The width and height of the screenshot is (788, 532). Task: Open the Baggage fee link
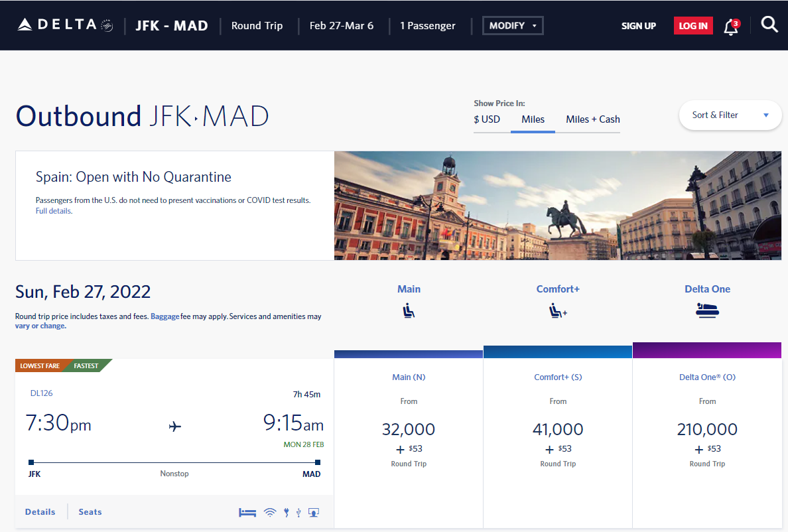click(x=165, y=316)
